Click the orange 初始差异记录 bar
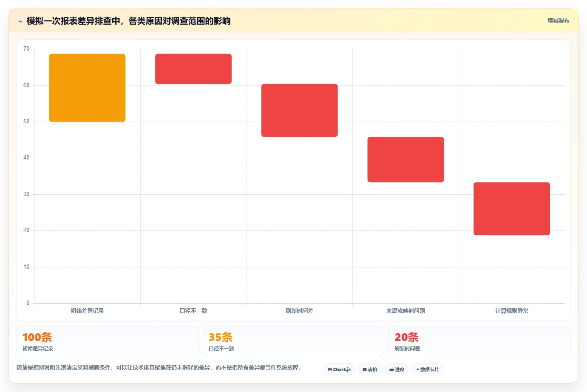The width and height of the screenshot is (587, 392). point(87,88)
